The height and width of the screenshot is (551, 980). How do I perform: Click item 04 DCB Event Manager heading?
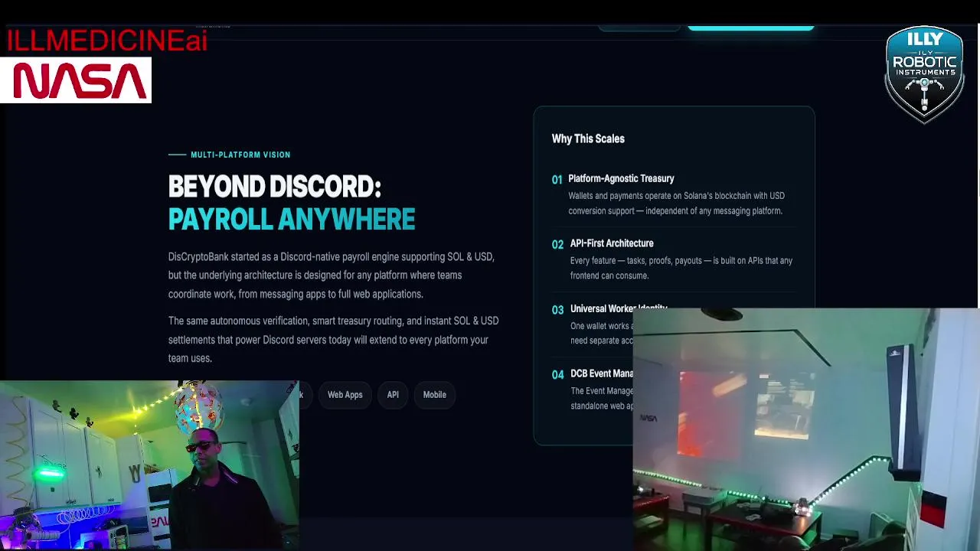(x=602, y=373)
